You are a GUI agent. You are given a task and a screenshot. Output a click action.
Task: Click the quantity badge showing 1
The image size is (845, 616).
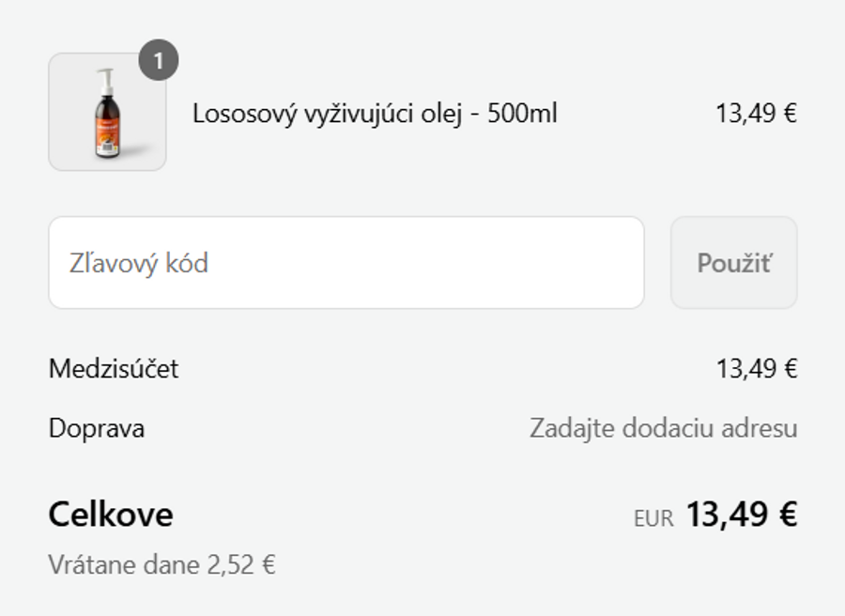coord(160,62)
